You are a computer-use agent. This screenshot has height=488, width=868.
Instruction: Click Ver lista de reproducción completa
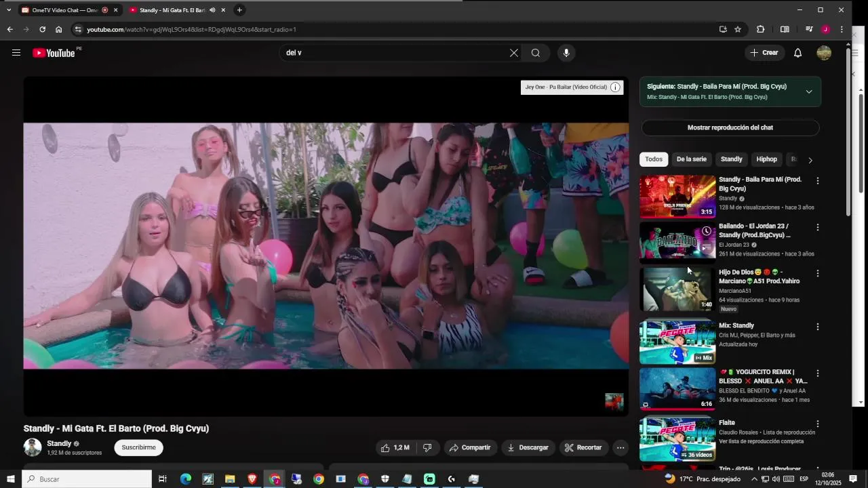click(762, 441)
